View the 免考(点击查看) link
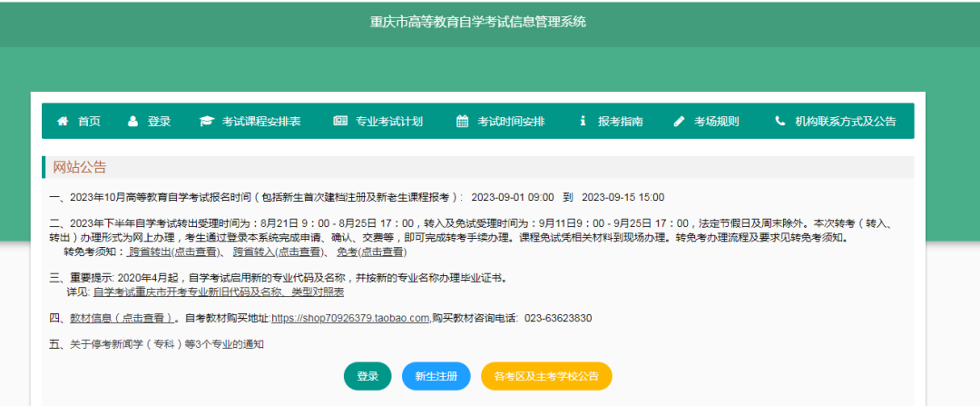Viewport: 980px width, 406px height. click(x=371, y=253)
